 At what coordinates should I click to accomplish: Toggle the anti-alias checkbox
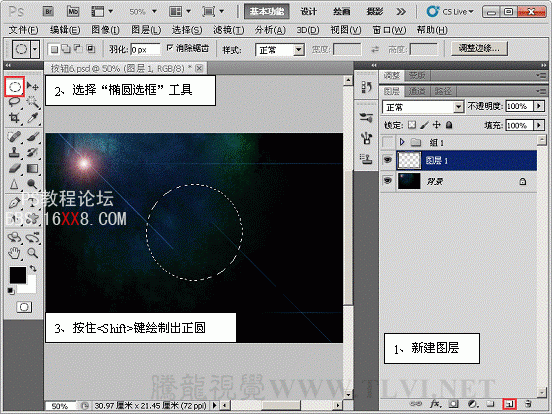170,48
